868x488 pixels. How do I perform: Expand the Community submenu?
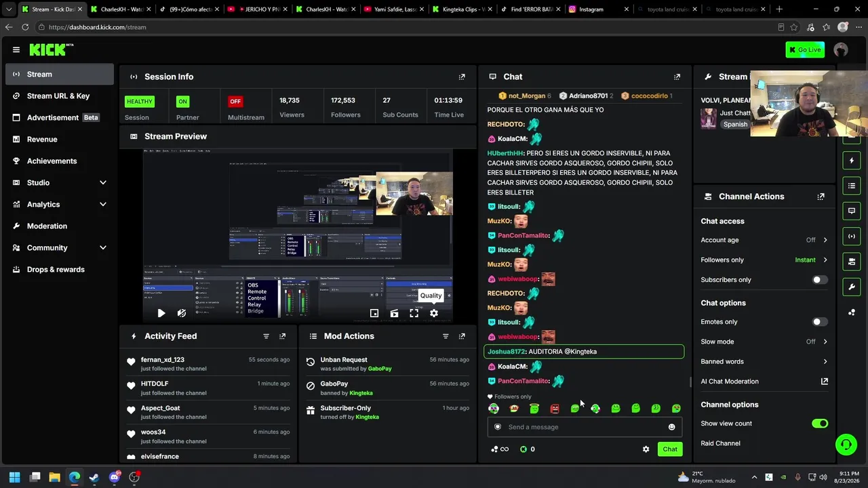[x=103, y=247]
